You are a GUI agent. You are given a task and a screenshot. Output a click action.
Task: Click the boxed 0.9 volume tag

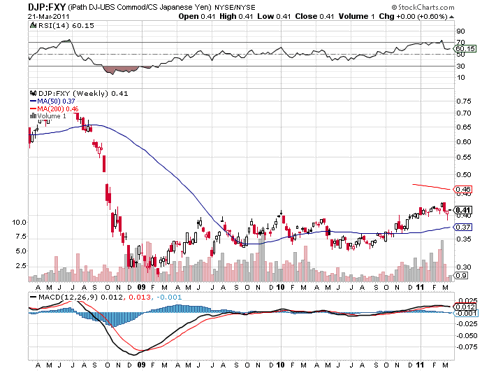coord(461,275)
